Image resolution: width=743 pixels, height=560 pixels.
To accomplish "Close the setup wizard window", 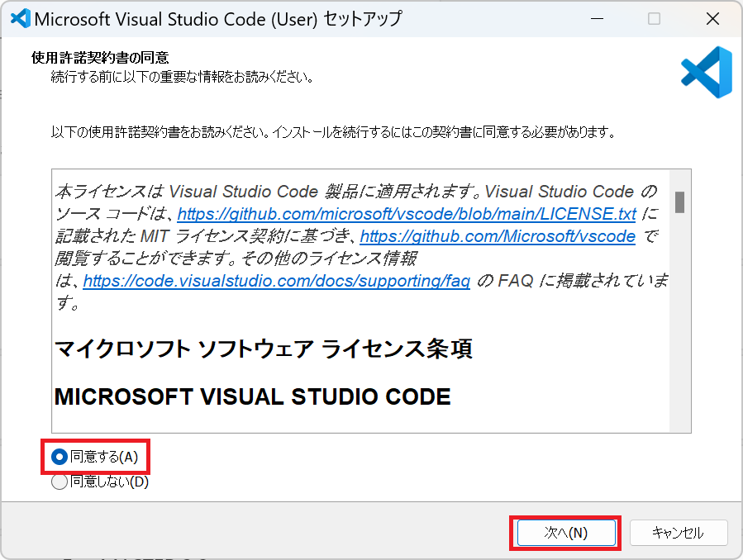I will click(x=712, y=19).
